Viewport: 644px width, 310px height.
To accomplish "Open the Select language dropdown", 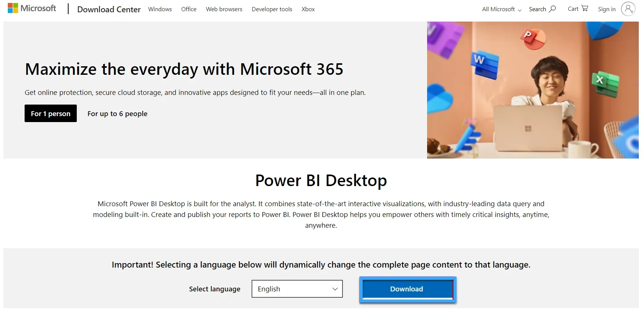I will (296, 289).
